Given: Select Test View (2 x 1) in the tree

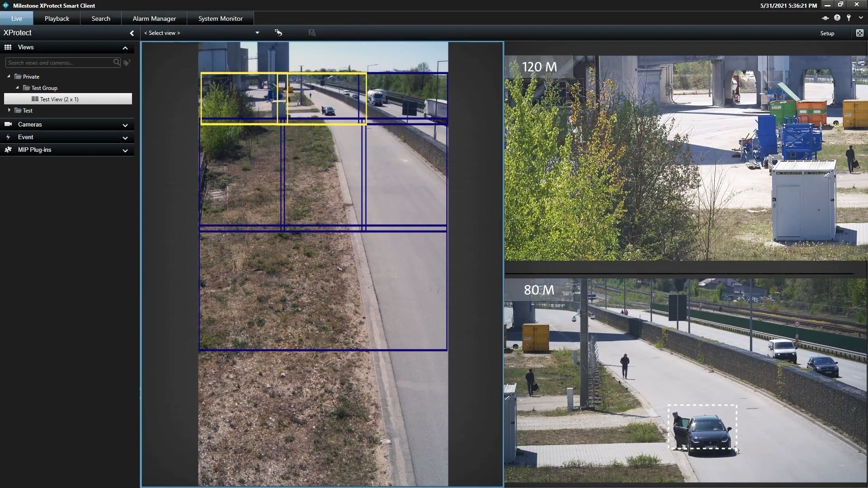Looking at the screenshot, I should coord(59,99).
